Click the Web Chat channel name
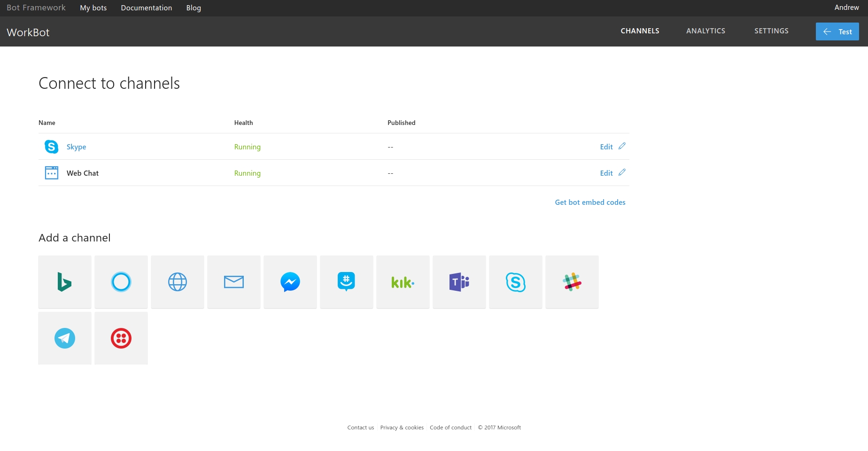 [x=83, y=173]
